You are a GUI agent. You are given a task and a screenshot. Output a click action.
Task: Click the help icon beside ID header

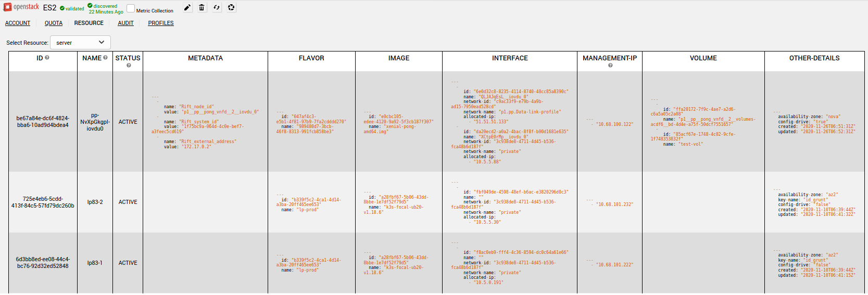pyautogui.click(x=47, y=58)
